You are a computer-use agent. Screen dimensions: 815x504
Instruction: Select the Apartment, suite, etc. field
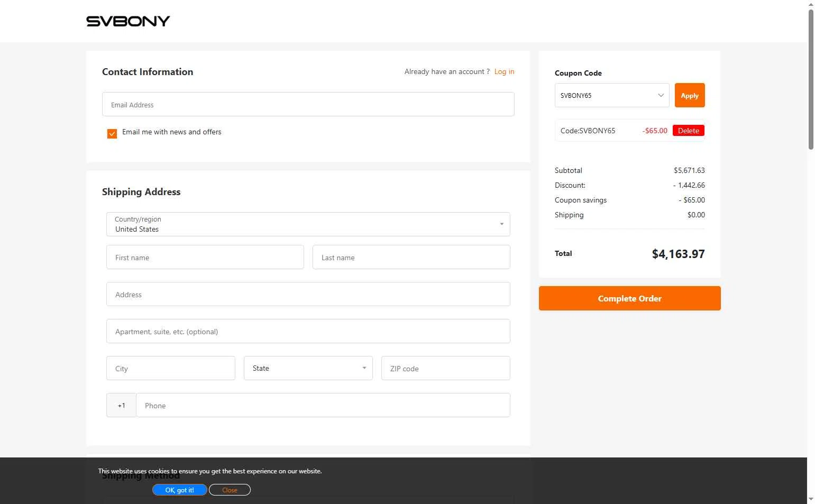[308, 331]
